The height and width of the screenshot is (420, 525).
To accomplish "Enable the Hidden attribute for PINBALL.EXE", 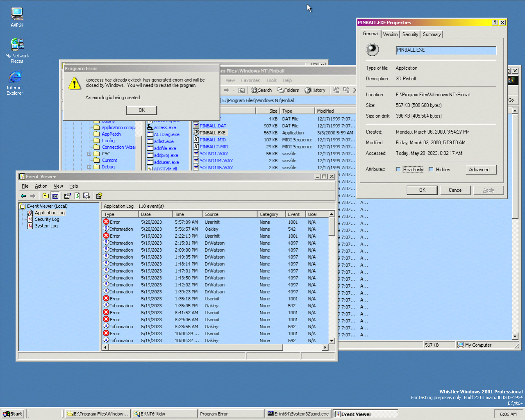I will 431,169.
